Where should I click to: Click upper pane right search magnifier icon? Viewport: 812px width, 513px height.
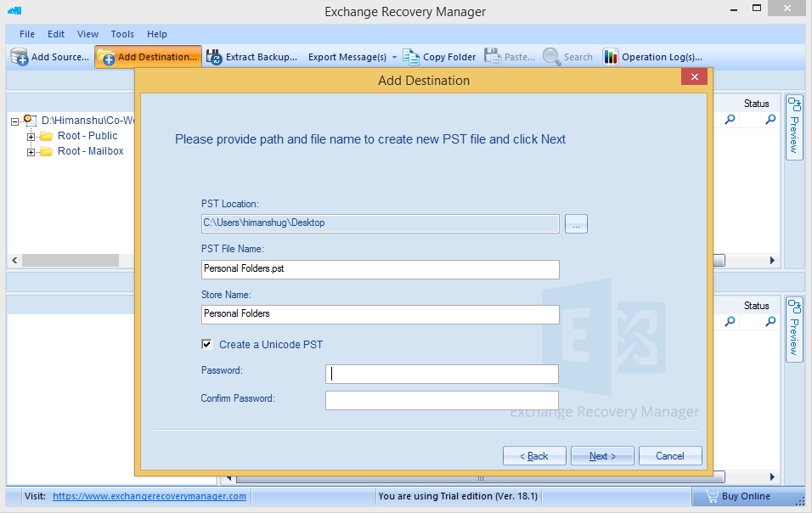pyautogui.click(x=770, y=120)
